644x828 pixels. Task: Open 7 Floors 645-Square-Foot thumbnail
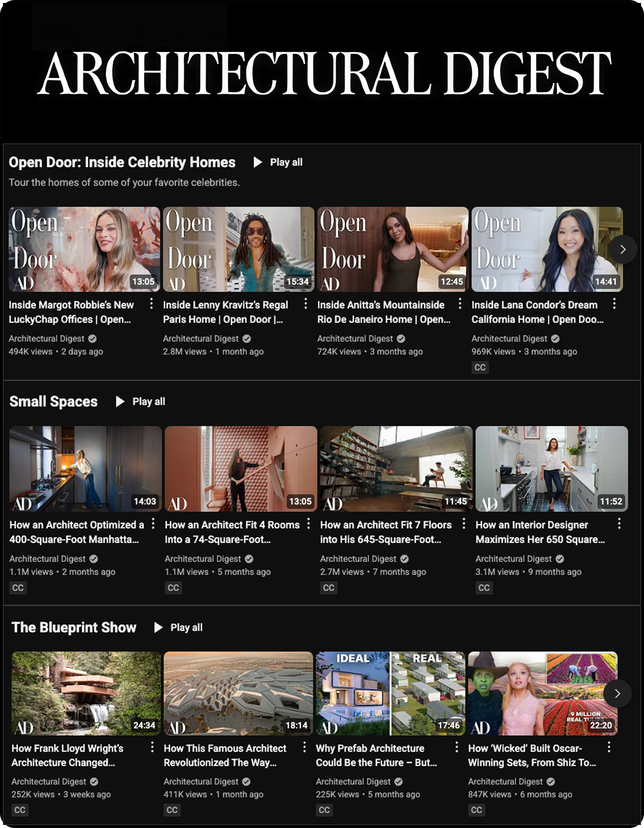(x=396, y=469)
